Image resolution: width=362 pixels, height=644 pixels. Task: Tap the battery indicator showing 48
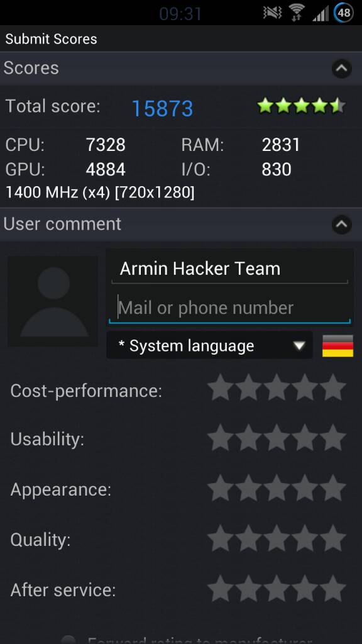point(344,13)
